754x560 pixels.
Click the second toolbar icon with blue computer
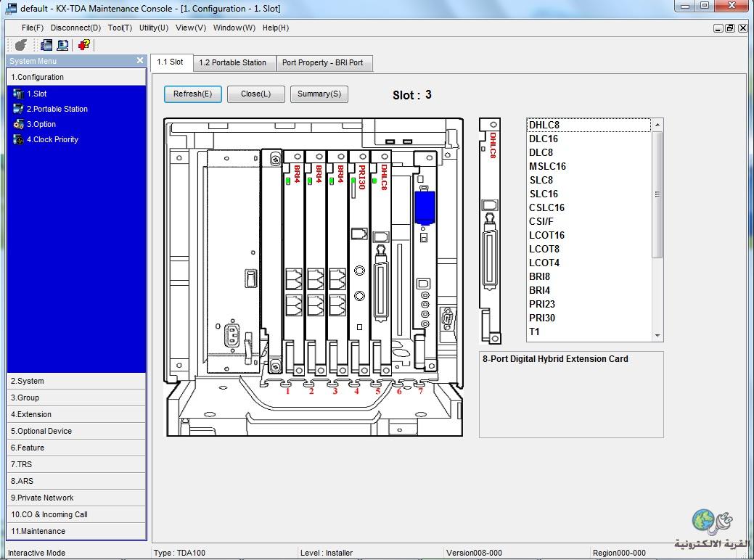(46, 45)
